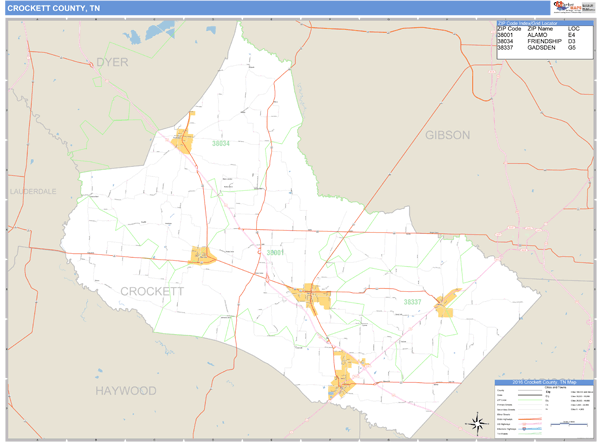Select the 'GIBSON' county label
The height and width of the screenshot is (442, 600).
[448, 135]
